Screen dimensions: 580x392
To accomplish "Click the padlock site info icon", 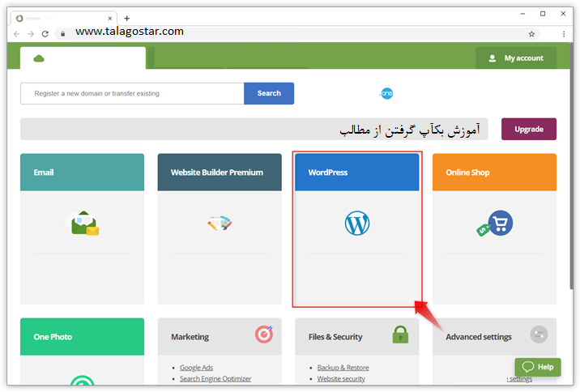I will click(63, 34).
